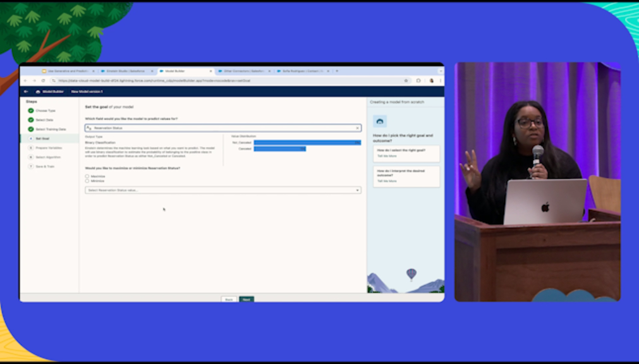This screenshot has height=364, width=639.
Task: Click the green check beside Choose Type
Action: coord(30,111)
